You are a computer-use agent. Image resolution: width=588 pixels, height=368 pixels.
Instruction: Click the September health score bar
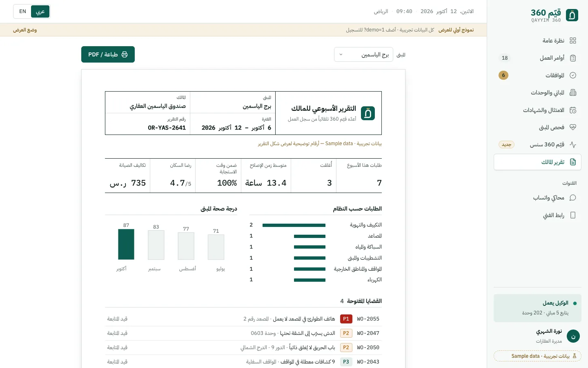pyautogui.click(x=156, y=245)
